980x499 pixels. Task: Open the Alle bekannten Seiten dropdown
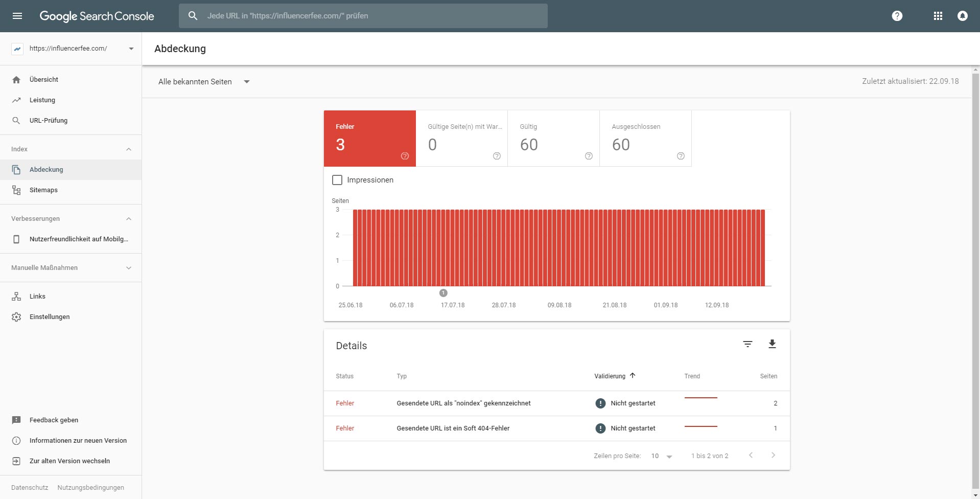pyautogui.click(x=204, y=82)
